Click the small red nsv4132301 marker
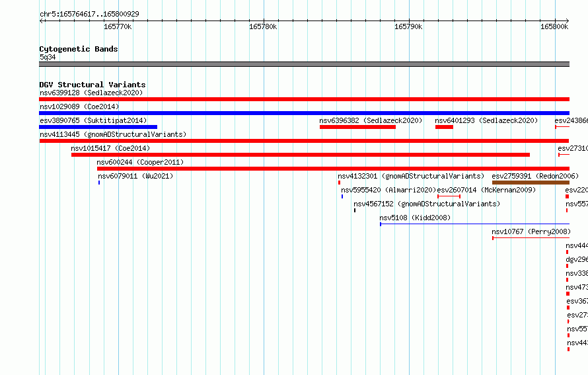 pyautogui.click(x=339, y=183)
